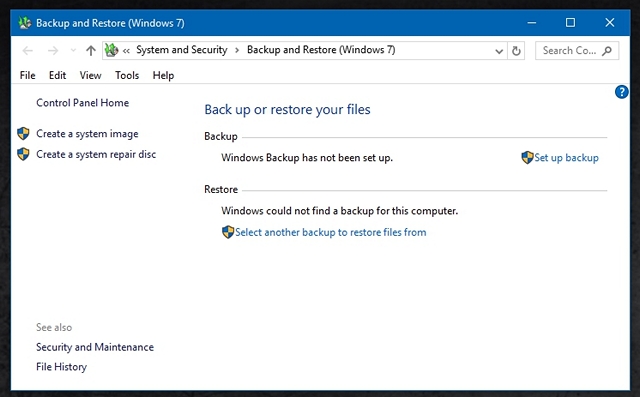Click the blue Help question mark icon
The image size is (640, 397).
click(621, 92)
